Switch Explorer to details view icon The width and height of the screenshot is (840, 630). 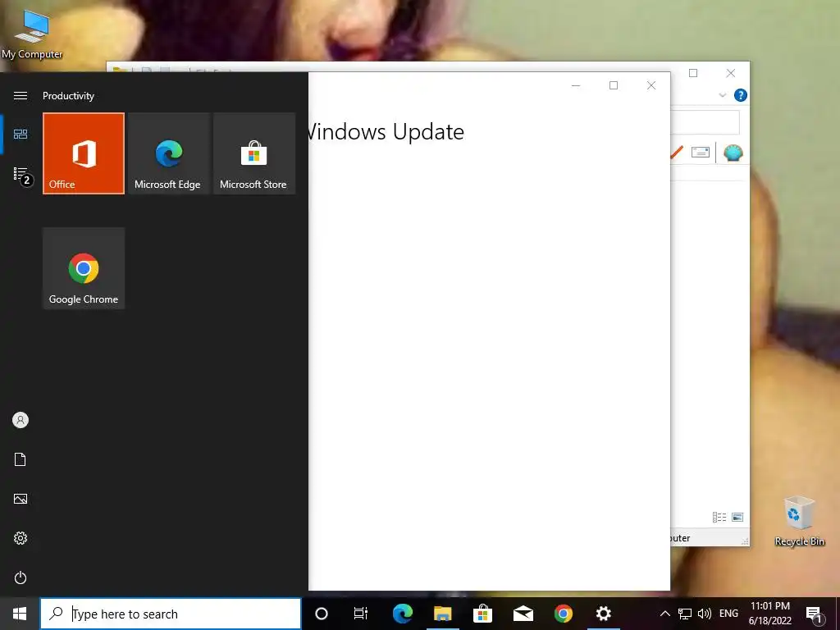(719, 517)
